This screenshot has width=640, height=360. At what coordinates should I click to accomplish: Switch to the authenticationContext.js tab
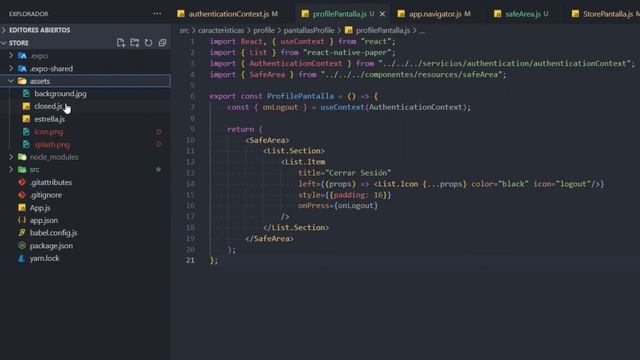[228, 14]
